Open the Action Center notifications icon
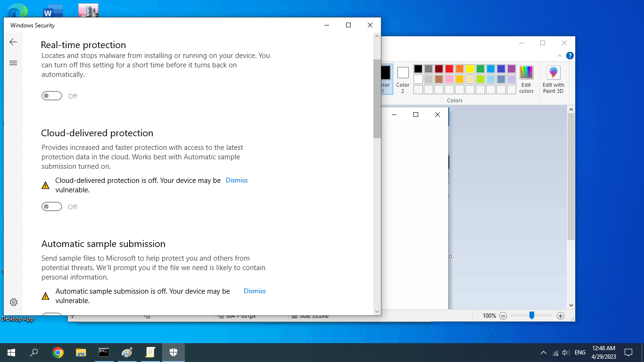The width and height of the screenshot is (644, 362). pyautogui.click(x=628, y=353)
